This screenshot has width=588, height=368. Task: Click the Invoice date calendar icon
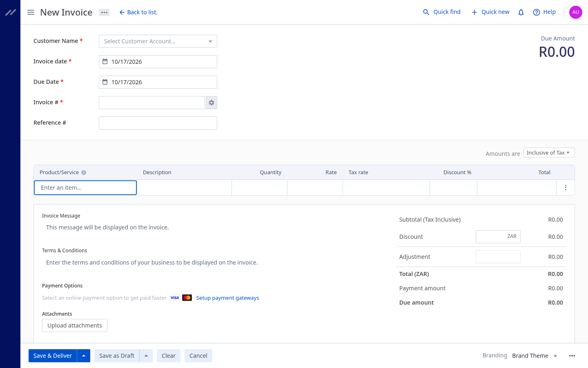point(105,61)
